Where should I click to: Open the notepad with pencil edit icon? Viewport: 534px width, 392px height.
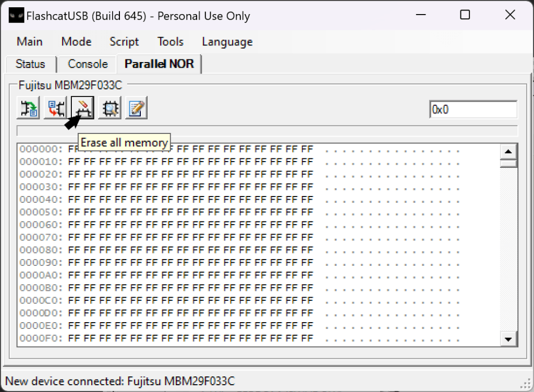[137, 108]
